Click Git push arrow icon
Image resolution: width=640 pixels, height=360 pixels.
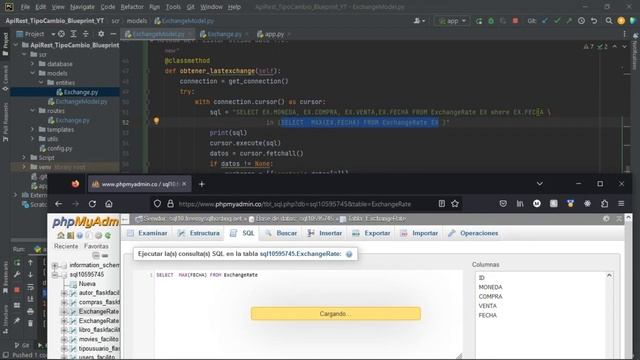click(x=569, y=21)
